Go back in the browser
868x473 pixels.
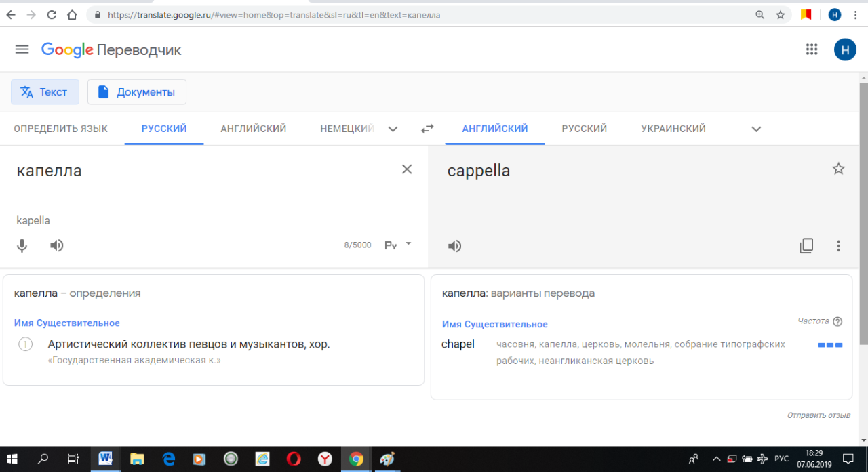coord(11,14)
